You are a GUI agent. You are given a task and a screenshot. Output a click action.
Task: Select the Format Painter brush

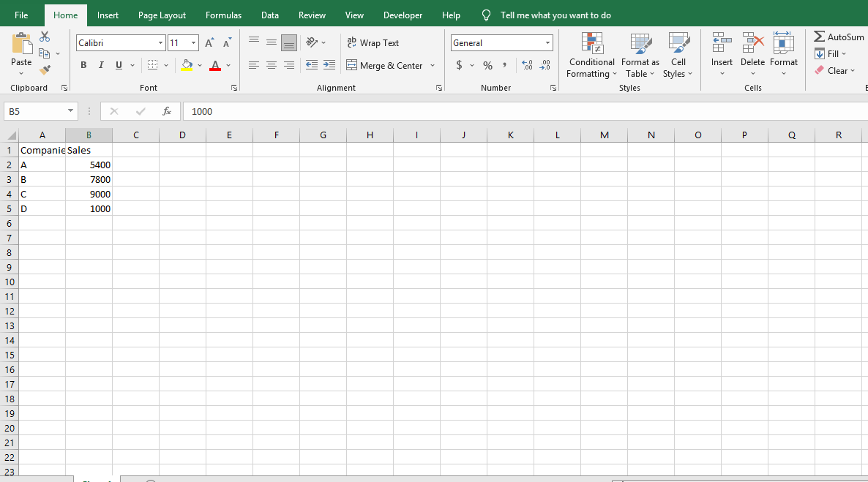tap(45, 70)
